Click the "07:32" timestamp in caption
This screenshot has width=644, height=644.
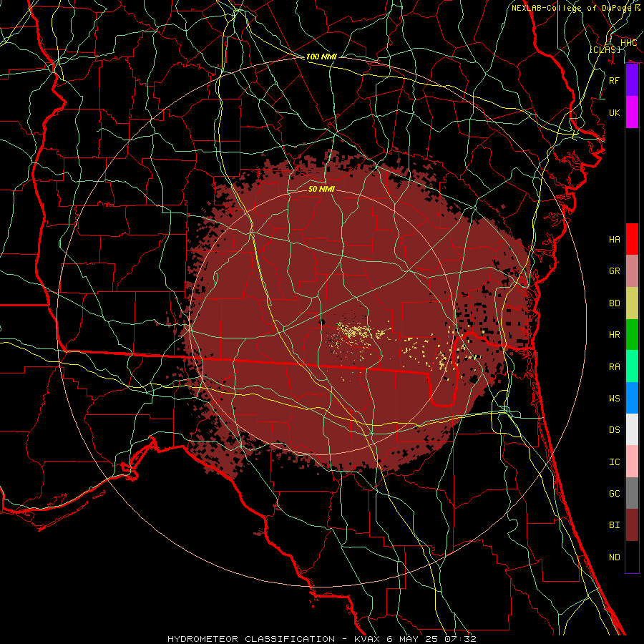[459, 639]
